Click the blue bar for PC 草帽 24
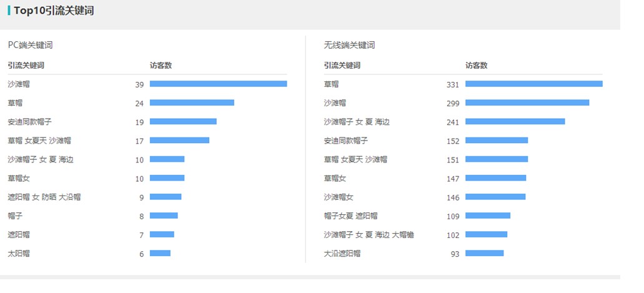This screenshot has width=644, height=293. (192, 102)
